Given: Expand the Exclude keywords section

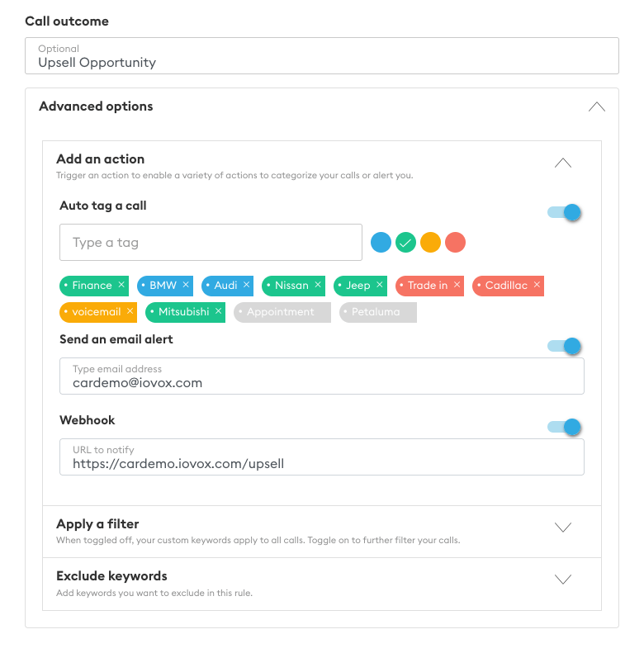Looking at the screenshot, I should [x=563, y=580].
